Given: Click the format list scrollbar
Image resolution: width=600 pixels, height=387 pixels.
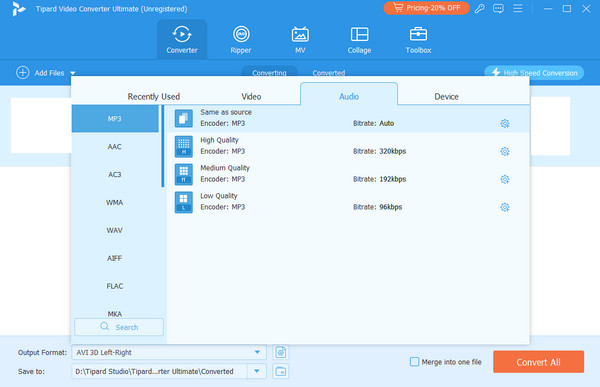Looking at the screenshot, I should (163, 146).
